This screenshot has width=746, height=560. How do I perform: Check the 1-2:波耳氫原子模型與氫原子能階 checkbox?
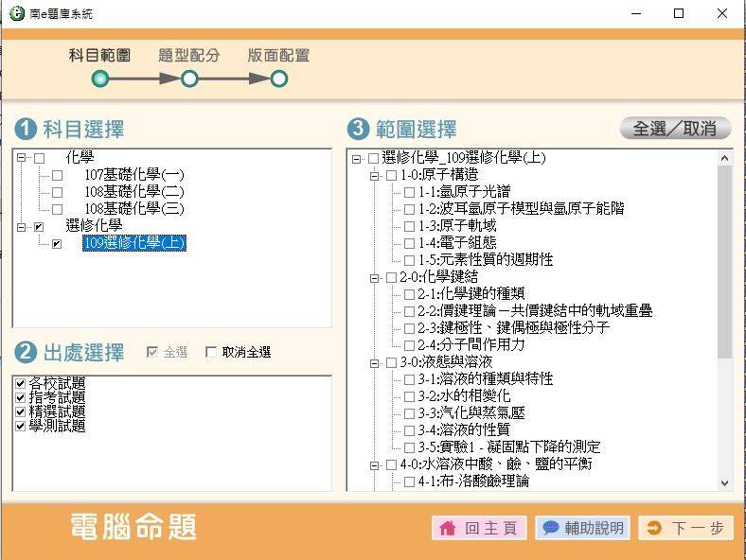pos(409,209)
